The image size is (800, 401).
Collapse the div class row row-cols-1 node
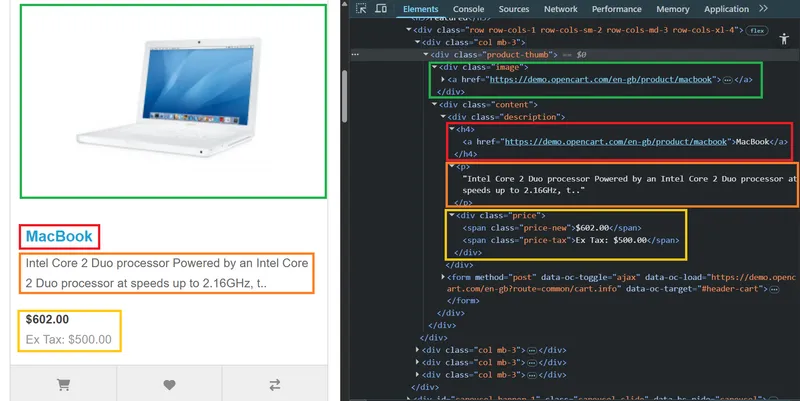pos(409,30)
